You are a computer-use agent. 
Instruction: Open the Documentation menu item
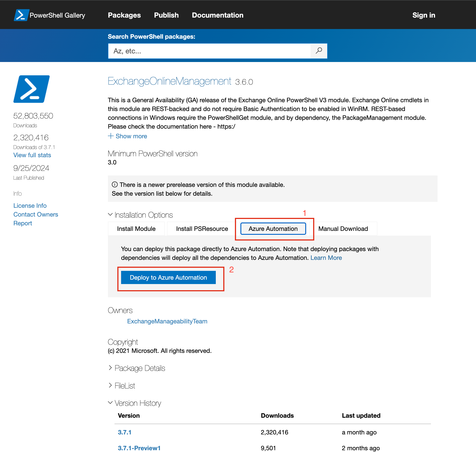pyautogui.click(x=218, y=15)
